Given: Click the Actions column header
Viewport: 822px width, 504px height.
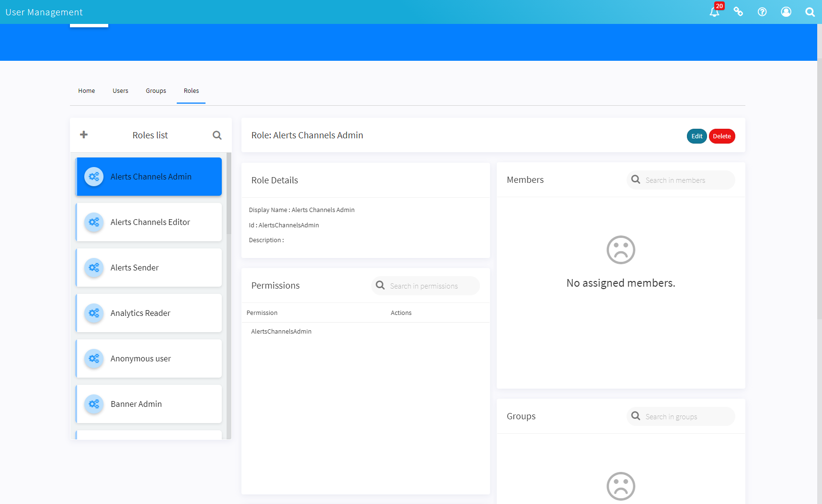Looking at the screenshot, I should pyautogui.click(x=401, y=313).
